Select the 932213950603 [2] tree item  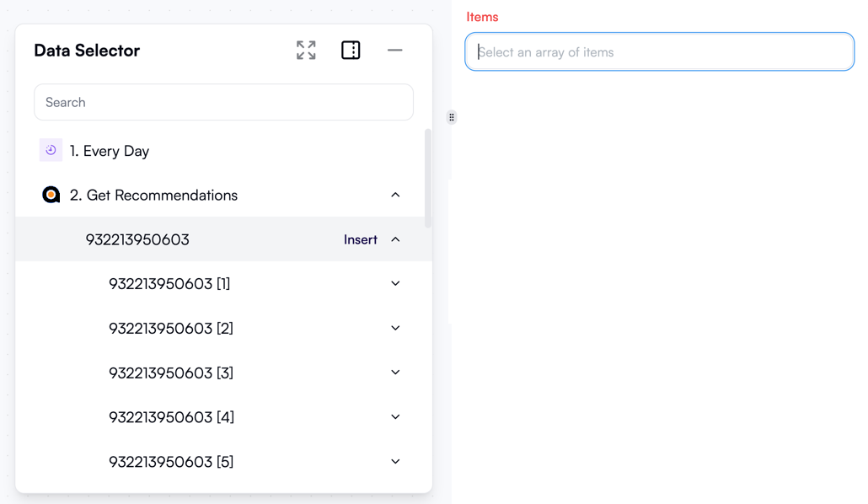tap(171, 328)
